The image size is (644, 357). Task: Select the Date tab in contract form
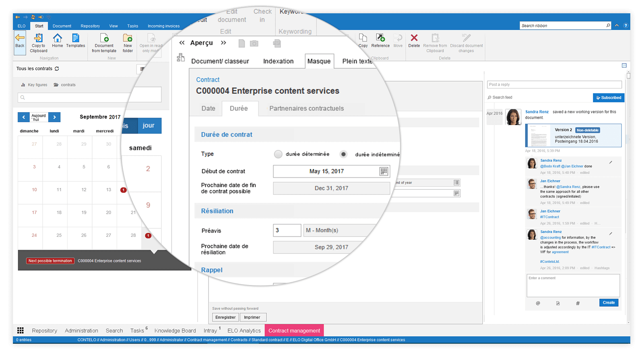click(208, 109)
